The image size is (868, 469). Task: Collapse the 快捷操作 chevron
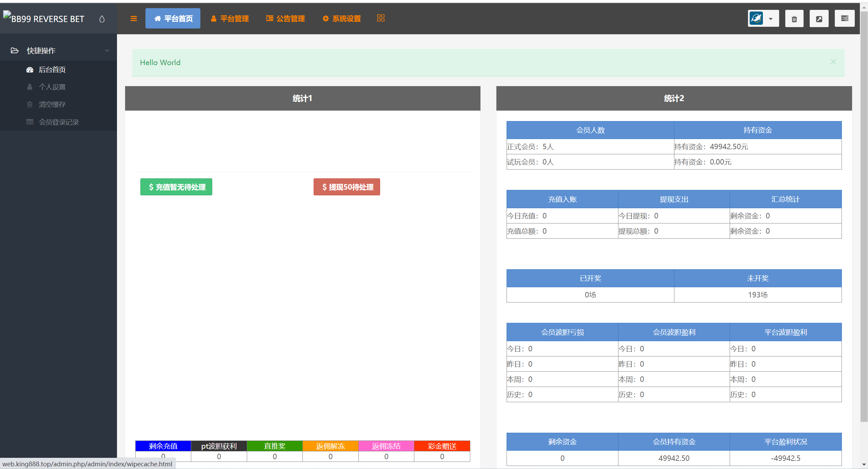point(107,51)
